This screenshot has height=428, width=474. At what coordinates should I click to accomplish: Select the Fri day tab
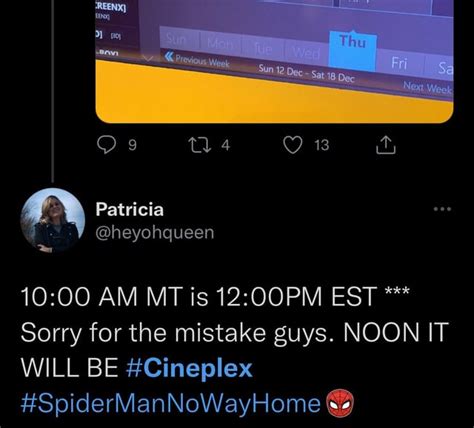tap(399, 63)
